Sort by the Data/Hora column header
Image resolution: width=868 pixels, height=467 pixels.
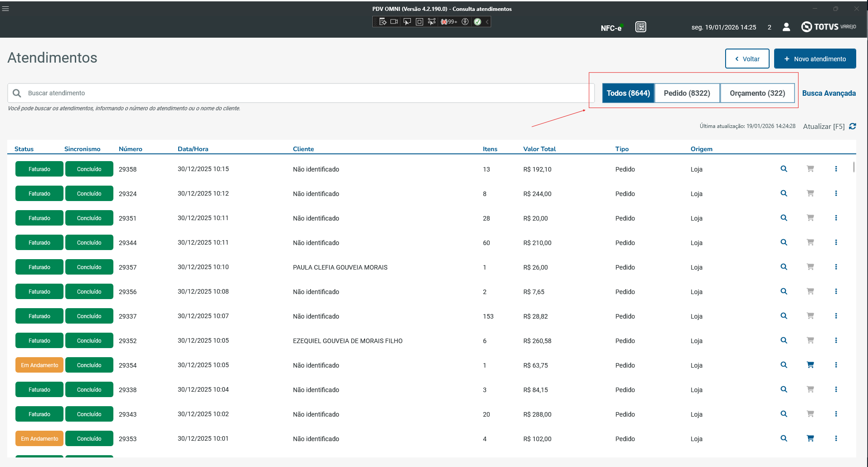click(193, 149)
